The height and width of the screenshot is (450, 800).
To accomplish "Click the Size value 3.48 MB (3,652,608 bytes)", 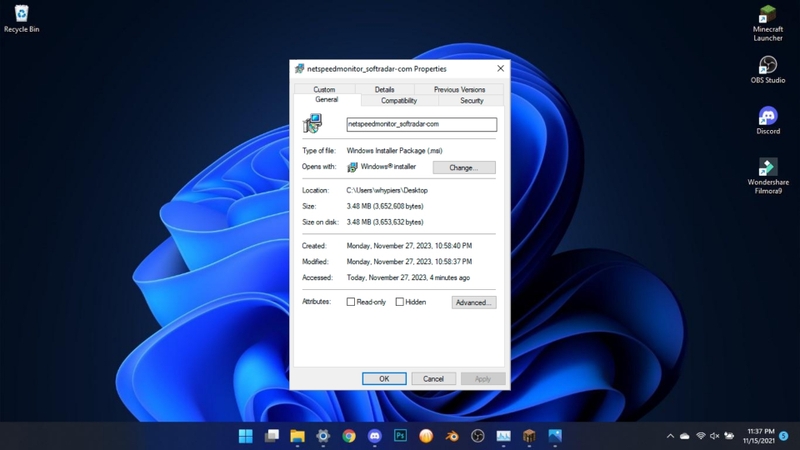I will pyautogui.click(x=385, y=206).
